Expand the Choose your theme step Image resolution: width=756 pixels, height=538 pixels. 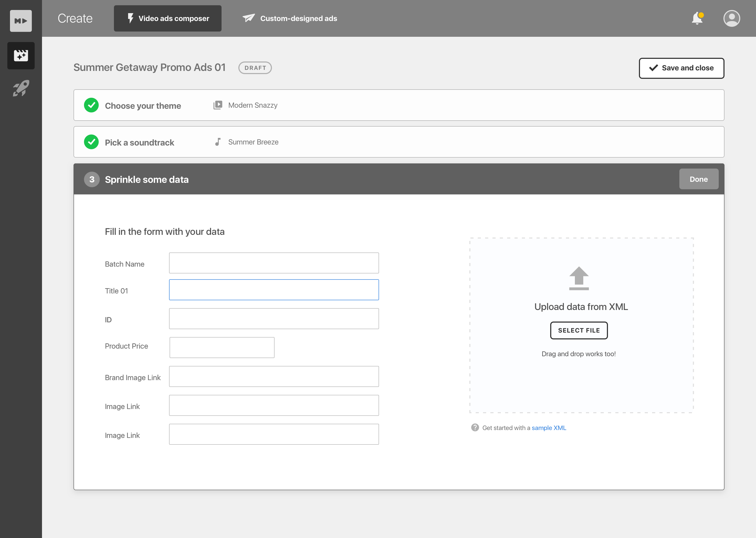click(x=398, y=105)
